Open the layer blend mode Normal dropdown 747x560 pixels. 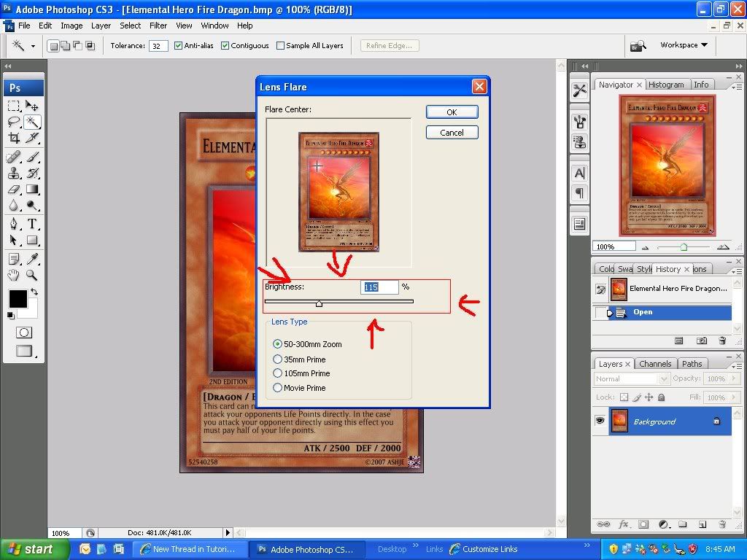point(632,379)
